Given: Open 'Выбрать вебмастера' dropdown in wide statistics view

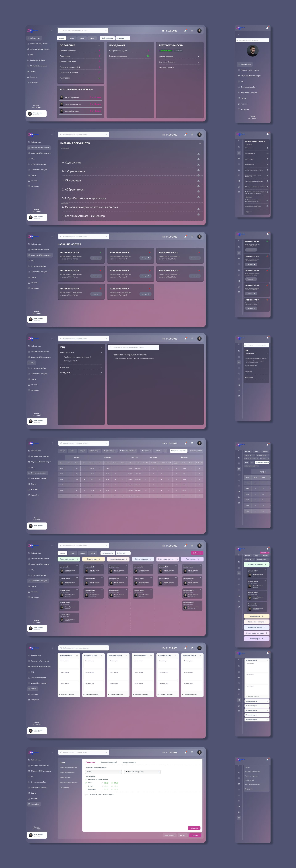Looking at the screenshot, I should click(128, 451).
